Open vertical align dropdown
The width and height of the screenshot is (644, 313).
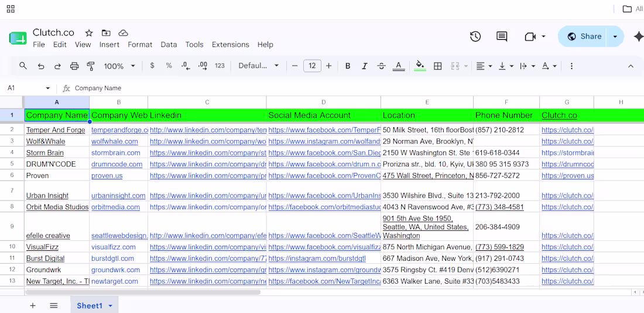pos(506,66)
